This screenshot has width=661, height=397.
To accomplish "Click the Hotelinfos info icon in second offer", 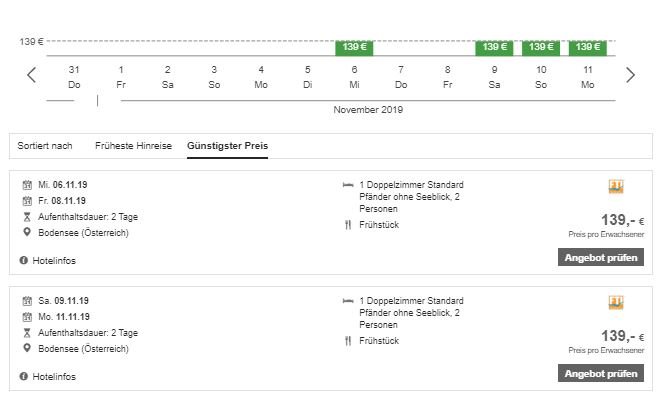I will pos(24,376).
